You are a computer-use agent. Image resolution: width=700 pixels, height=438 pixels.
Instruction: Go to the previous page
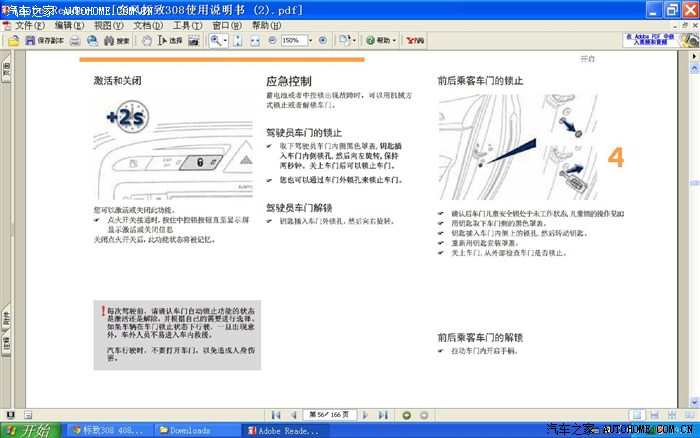293,415
